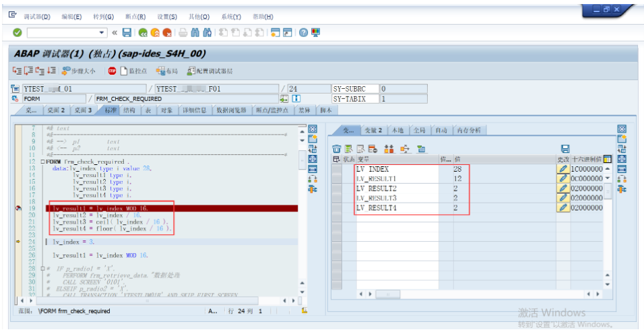Click the FRM_CHECK_REQUIRED event field
Viewport: 644px width, 336px height.
[187, 99]
